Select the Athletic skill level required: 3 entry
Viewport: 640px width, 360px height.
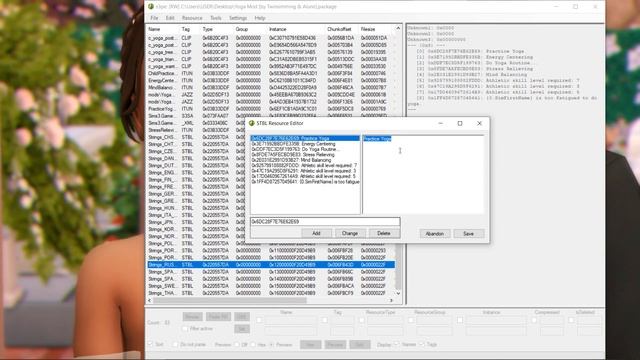(305, 171)
